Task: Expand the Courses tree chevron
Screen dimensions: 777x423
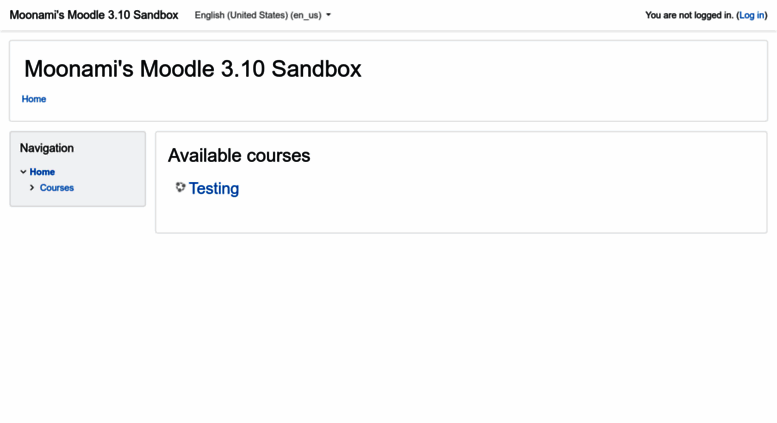Action: (x=32, y=188)
